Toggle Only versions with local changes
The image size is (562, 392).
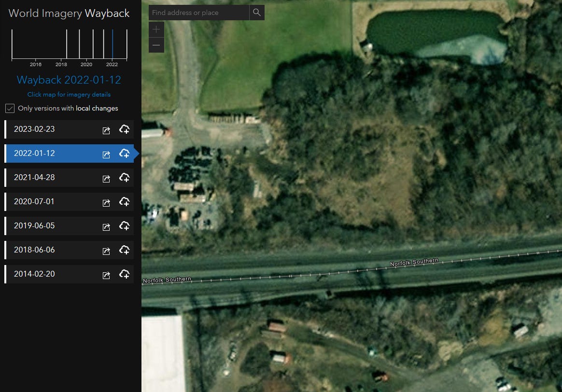click(10, 108)
